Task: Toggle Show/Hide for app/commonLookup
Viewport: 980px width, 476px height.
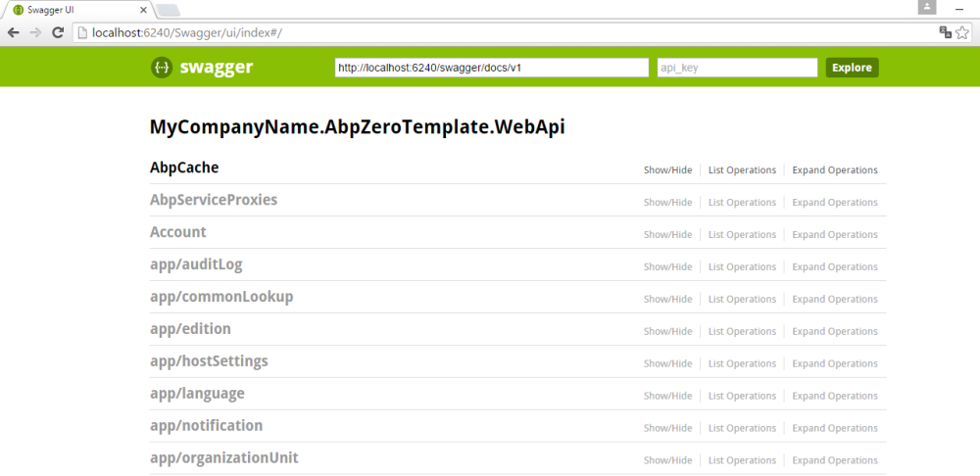Action: click(x=667, y=300)
